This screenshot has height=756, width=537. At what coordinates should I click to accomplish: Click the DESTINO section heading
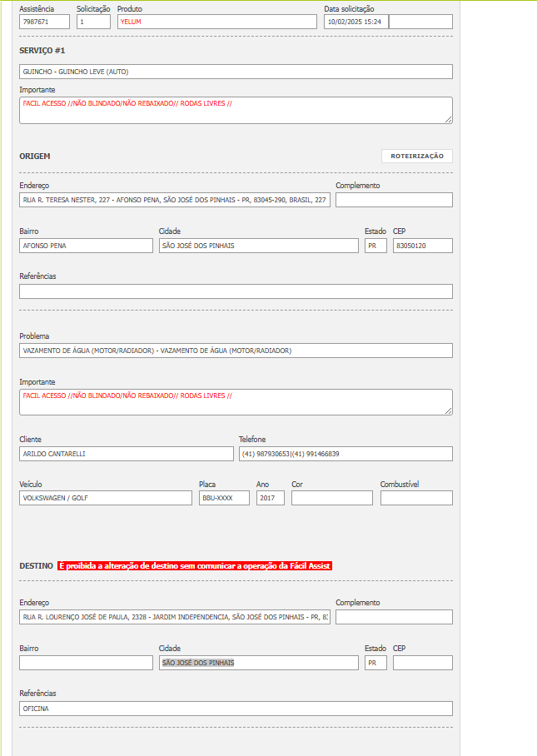36,566
